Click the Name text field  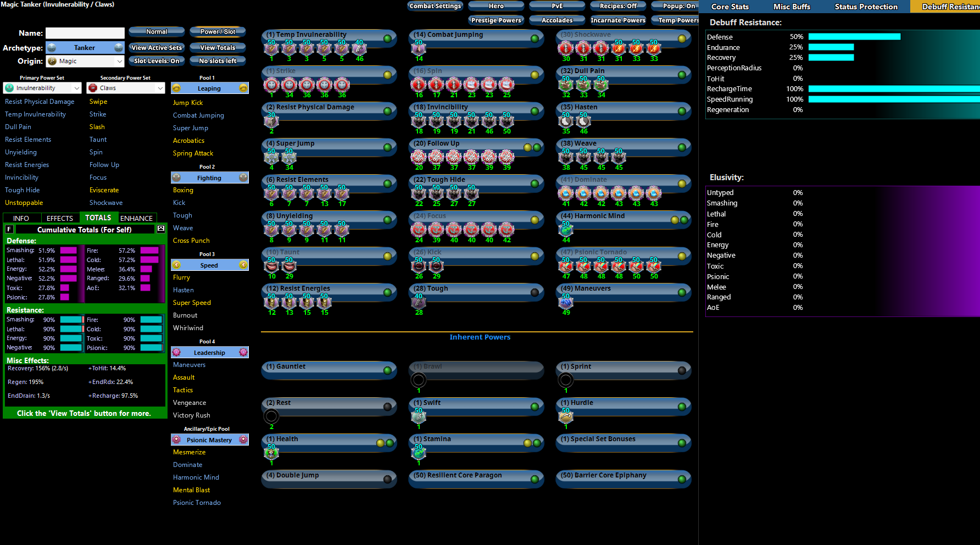click(x=85, y=33)
